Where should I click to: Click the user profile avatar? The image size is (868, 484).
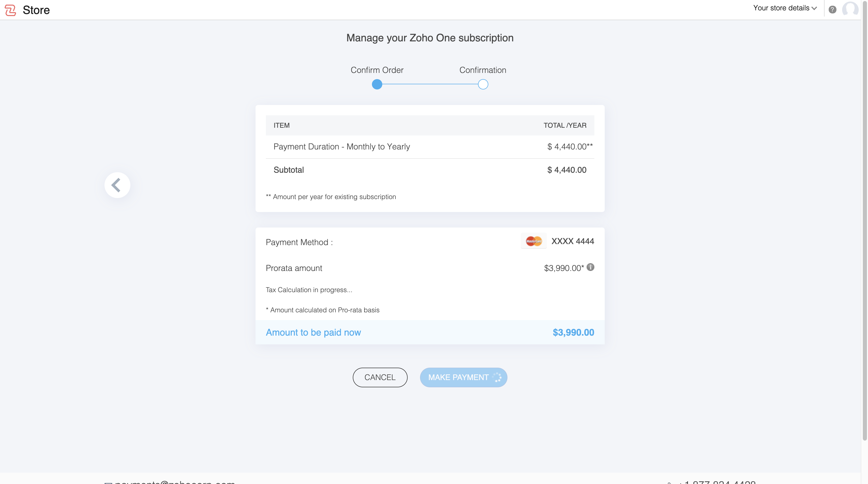(x=850, y=9)
